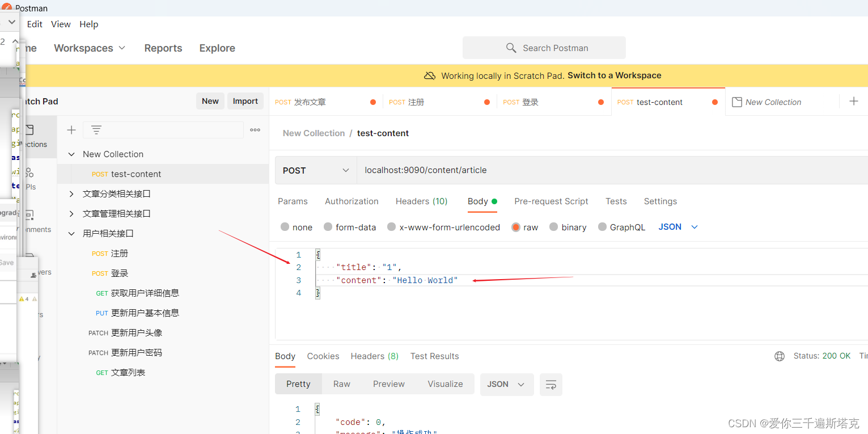Open the three-dot collection options menu
Screen dimensions: 868x434
point(255,130)
